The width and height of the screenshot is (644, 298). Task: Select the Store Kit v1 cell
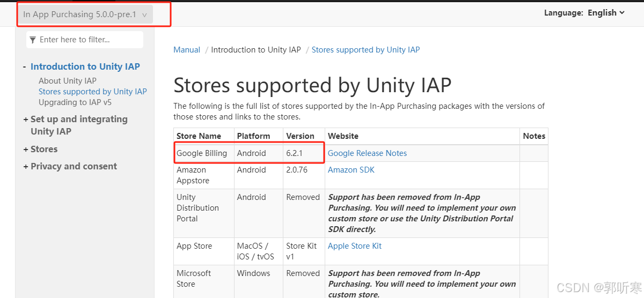(304, 251)
